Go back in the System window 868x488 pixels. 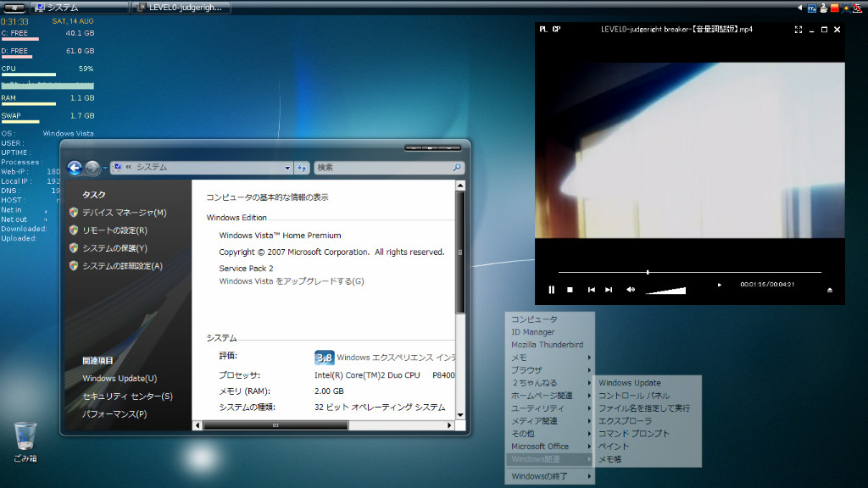tap(75, 168)
